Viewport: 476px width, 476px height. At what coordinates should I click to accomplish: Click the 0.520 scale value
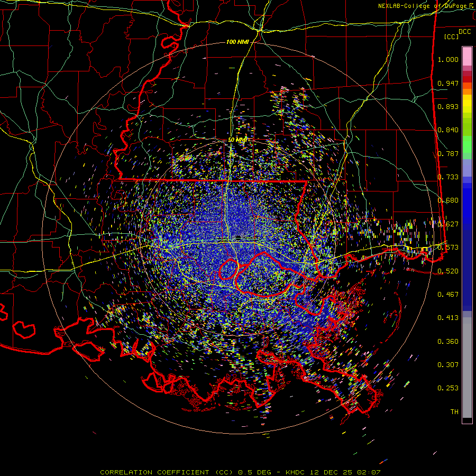pyautogui.click(x=448, y=271)
